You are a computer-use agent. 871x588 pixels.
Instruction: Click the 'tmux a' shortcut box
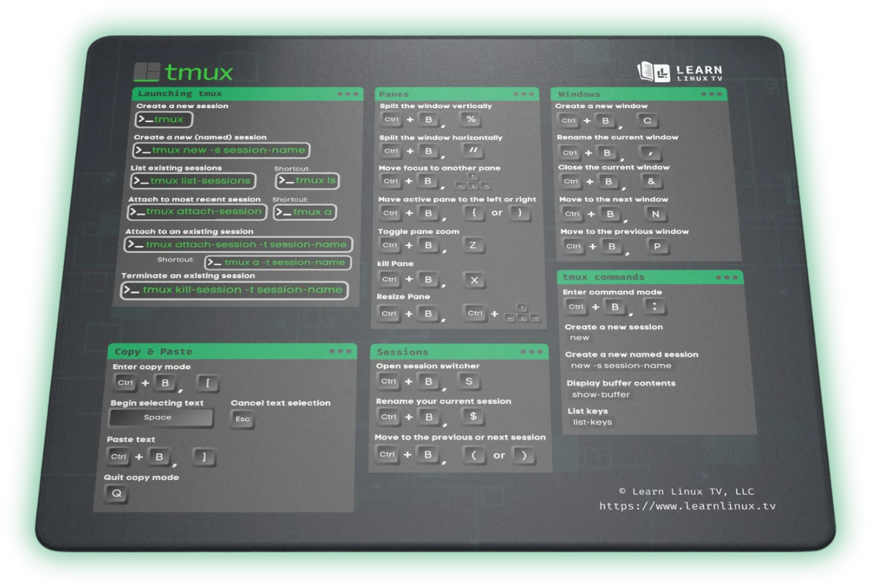pyautogui.click(x=304, y=212)
